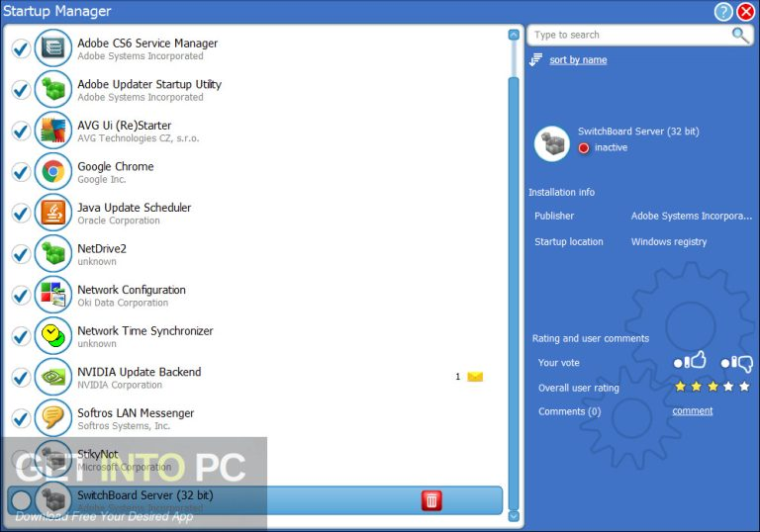The height and width of the screenshot is (532, 760).
Task: Click the AVG Ui (Re)Starter icon
Action: 52,131
